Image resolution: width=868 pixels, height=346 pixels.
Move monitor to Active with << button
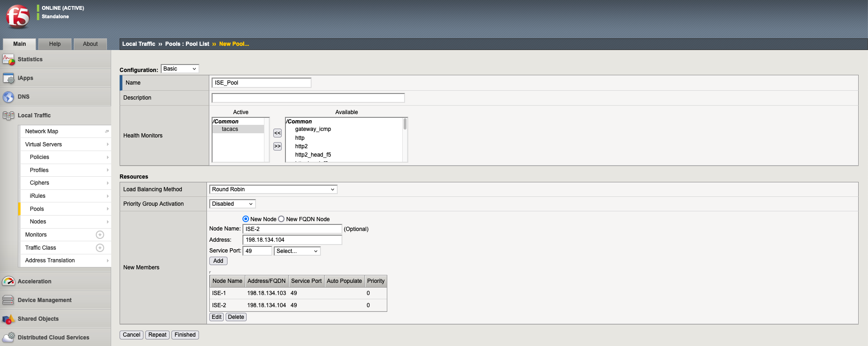click(277, 133)
